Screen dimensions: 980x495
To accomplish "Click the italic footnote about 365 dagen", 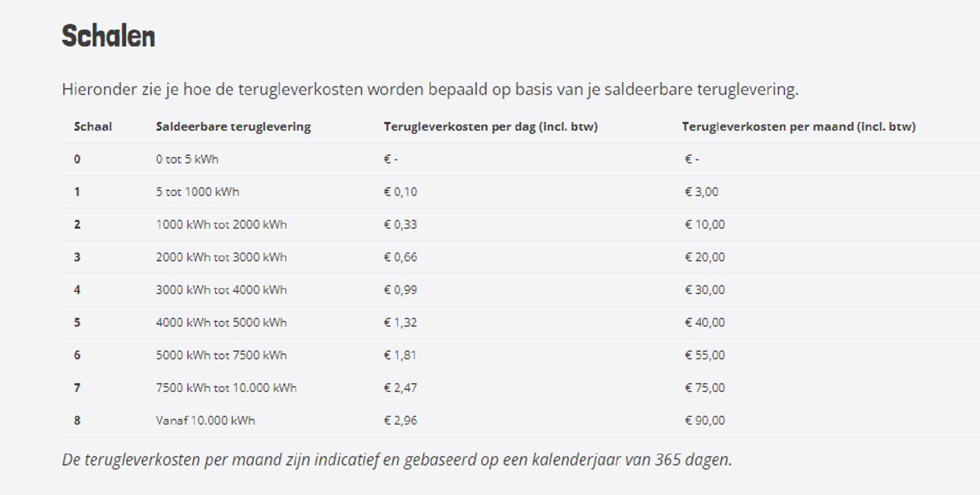I will 397,460.
